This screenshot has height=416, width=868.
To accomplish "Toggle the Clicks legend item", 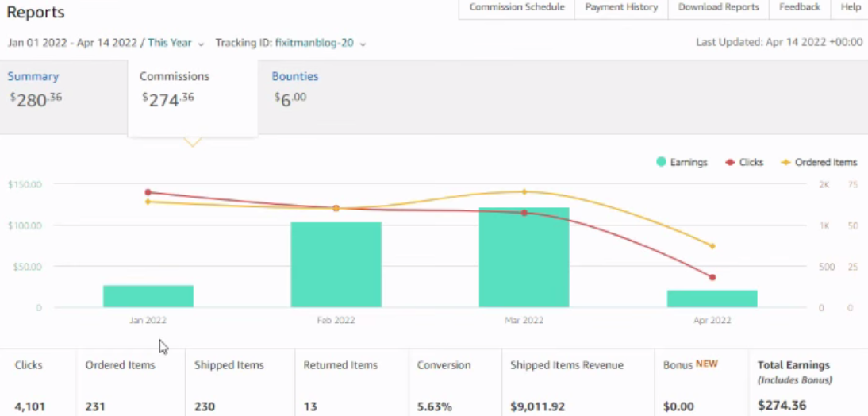I will coord(744,162).
